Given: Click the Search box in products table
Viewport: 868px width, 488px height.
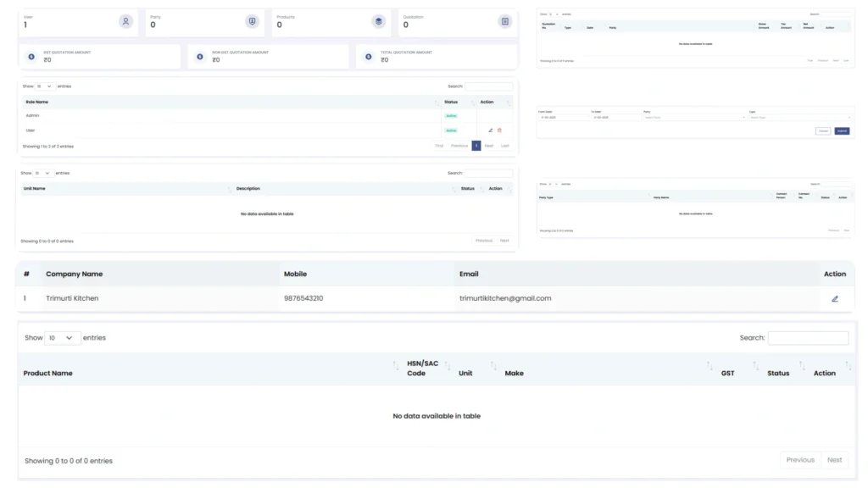Looking at the screenshot, I should pos(808,338).
